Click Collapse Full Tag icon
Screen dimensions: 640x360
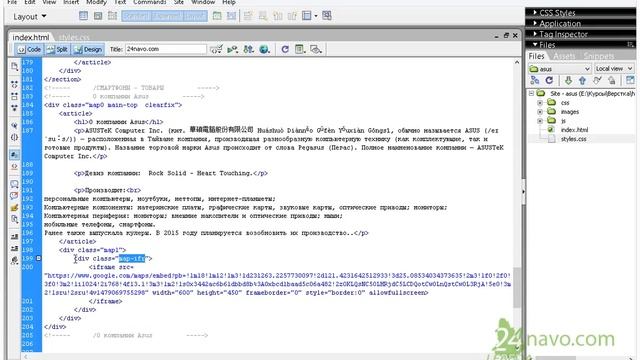coord(14,84)
